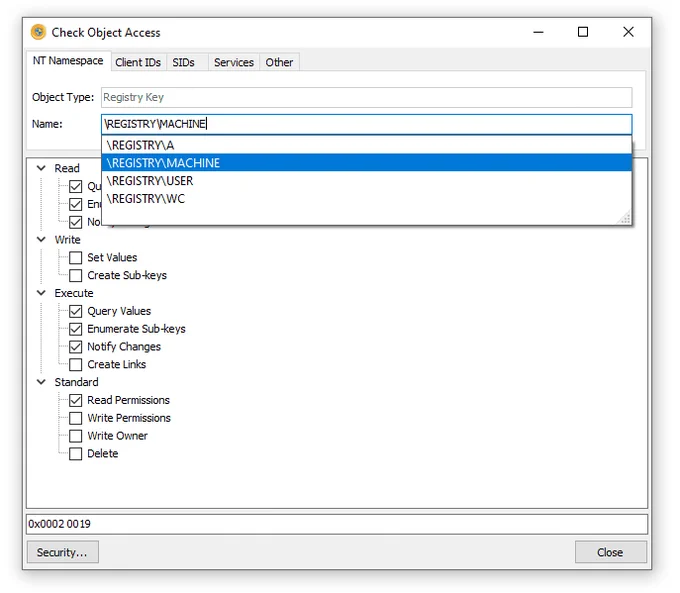Viewport: 680px width, 593px height.
Task: Enable the Set Values checkbox
Action: point(75,258)
